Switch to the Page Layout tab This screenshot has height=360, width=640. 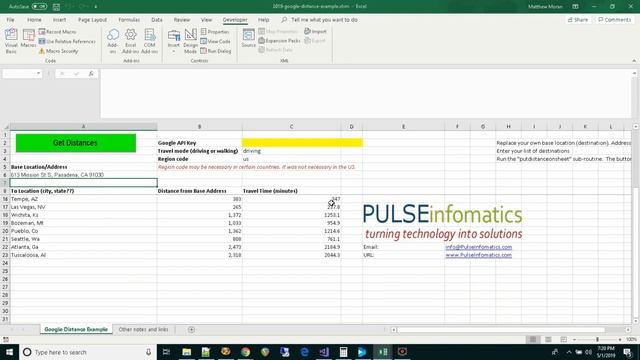tap(93, 20)
